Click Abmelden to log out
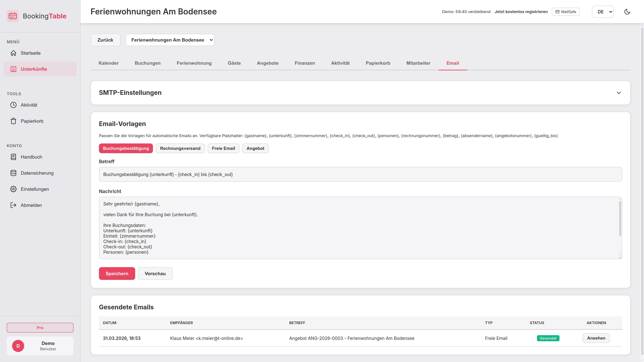The image size is (644, 362). (x=40, y=205)
